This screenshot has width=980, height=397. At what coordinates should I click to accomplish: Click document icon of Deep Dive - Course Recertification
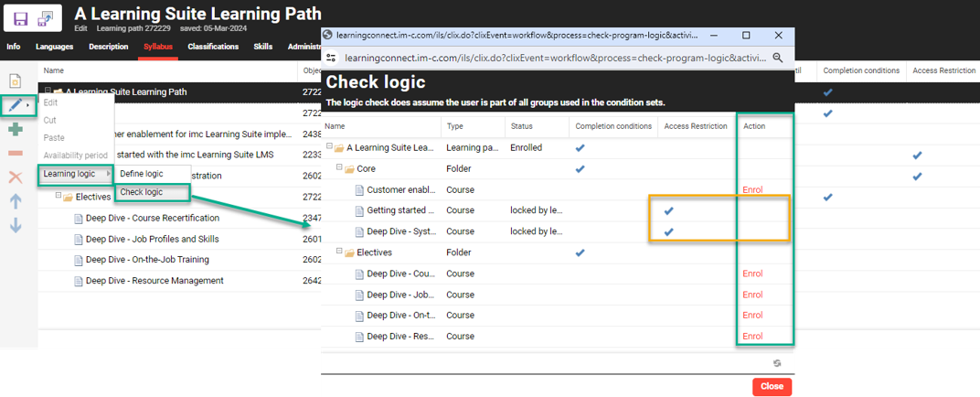78,219
